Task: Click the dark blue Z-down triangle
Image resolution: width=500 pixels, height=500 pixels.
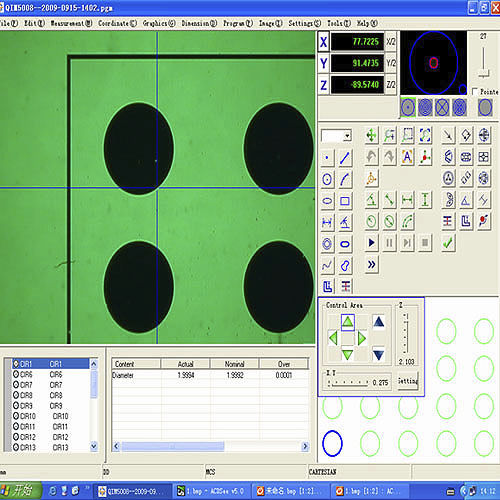Action: [379, 355]
